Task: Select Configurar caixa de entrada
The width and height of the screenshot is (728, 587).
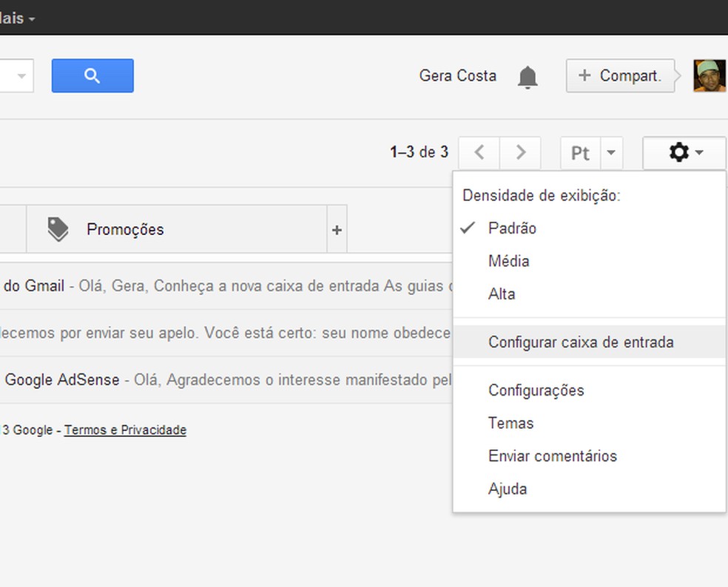Action: 581,342
